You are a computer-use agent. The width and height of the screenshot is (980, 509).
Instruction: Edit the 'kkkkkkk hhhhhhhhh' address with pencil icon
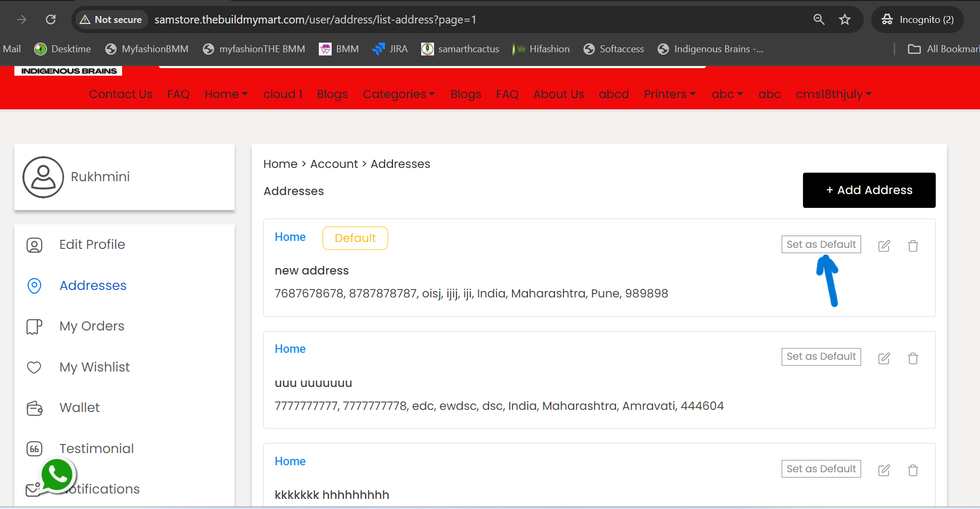pyautogui.click(x=884, y=470)
